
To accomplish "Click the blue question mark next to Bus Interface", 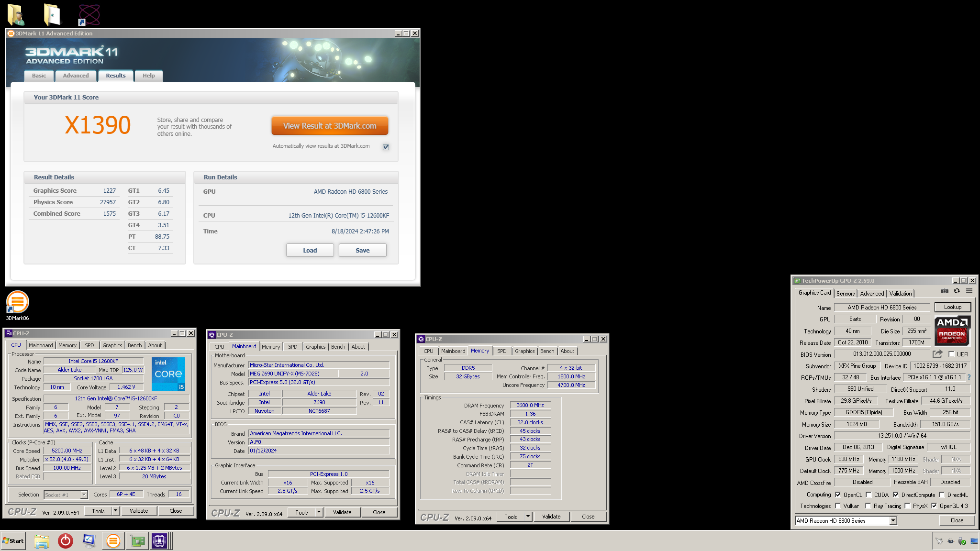I will (969, 377).
